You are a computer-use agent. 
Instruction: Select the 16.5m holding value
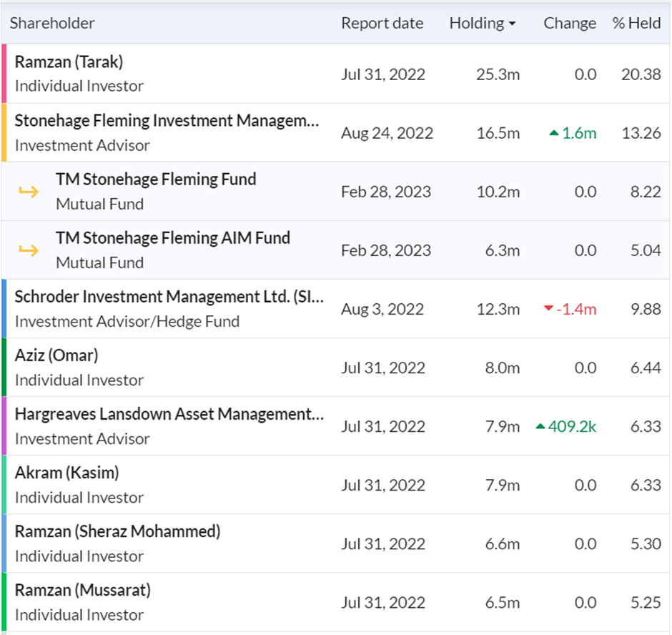(x=498, y=133)
